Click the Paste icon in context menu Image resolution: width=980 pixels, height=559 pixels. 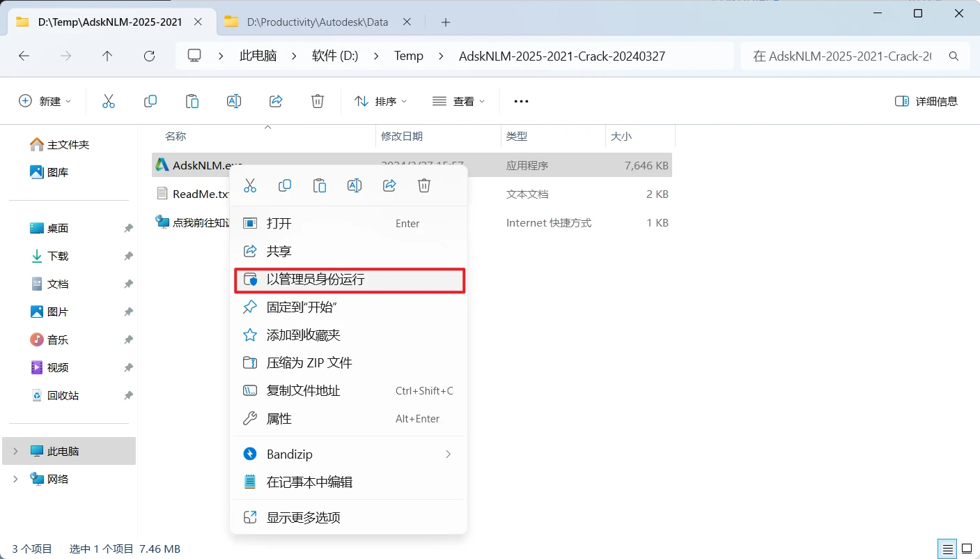pos(320,185)
